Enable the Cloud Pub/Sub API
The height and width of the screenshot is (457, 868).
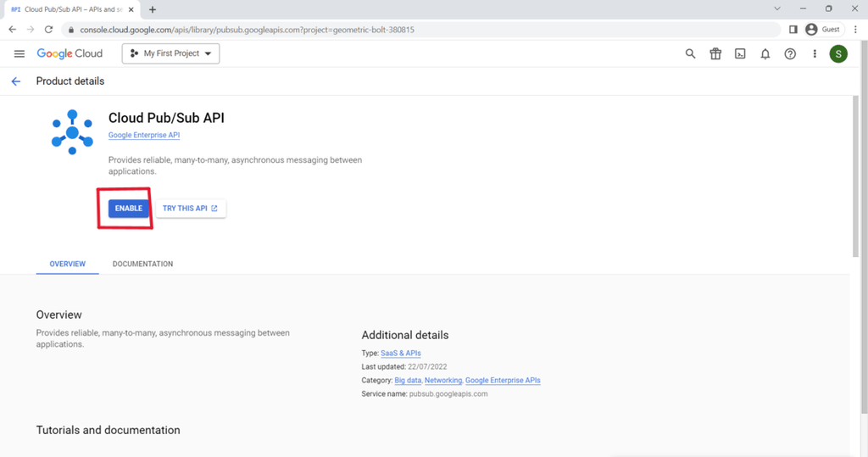pyautogui.click(x=129, y=208)
